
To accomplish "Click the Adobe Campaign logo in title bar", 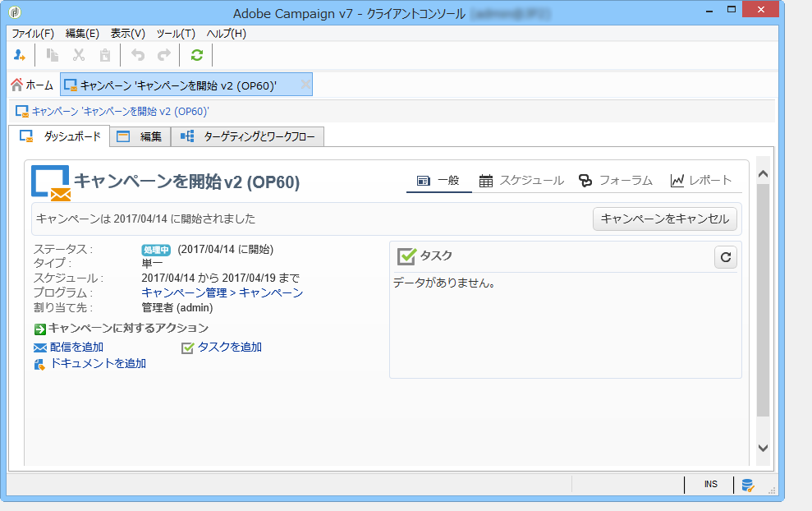I will (x=16, y=12).
